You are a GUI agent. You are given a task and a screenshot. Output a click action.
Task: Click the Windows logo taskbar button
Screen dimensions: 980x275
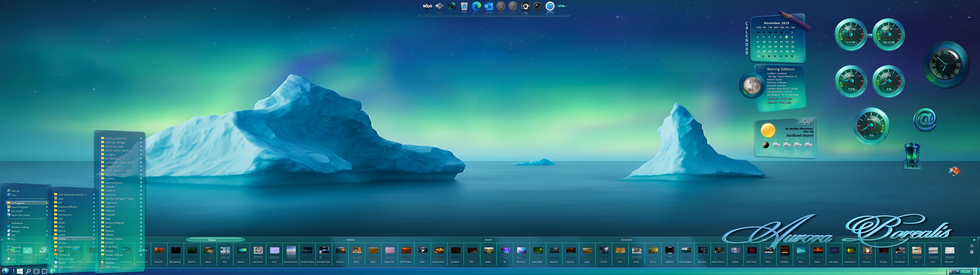tap(19, 271)
